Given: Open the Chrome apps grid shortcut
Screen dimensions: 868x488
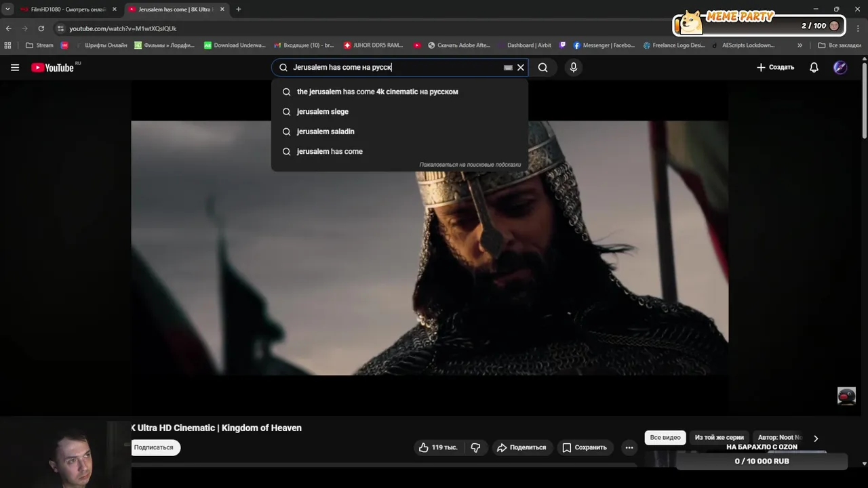Looking at the screenshot, I should pos(8,45).
